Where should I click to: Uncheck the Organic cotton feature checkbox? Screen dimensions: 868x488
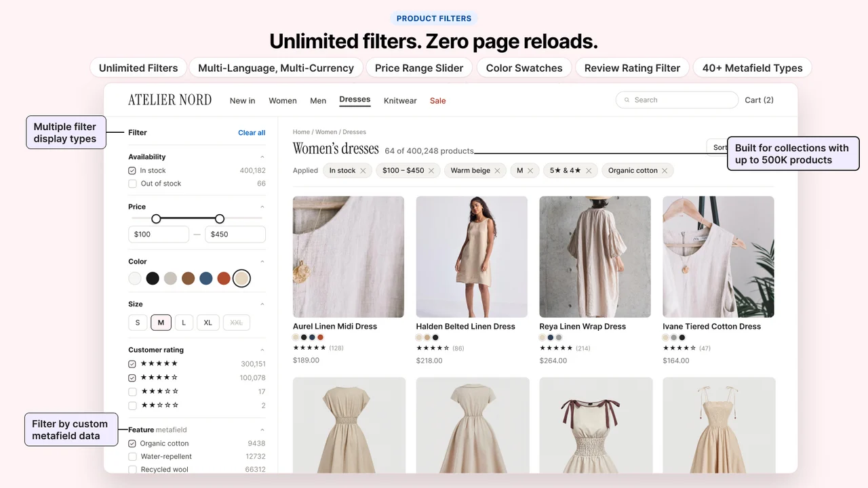click(x=132, y=444)
